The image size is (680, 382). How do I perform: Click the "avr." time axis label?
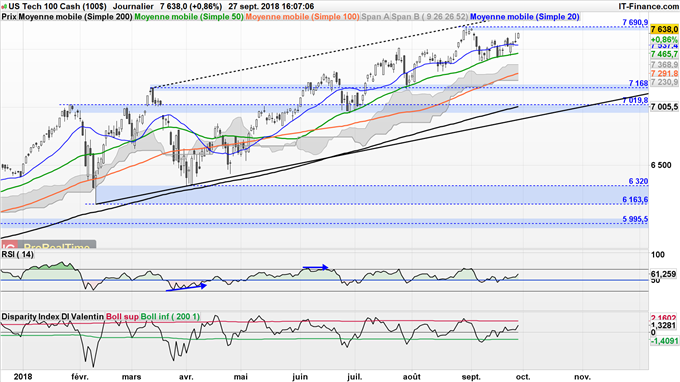(186, 376)
